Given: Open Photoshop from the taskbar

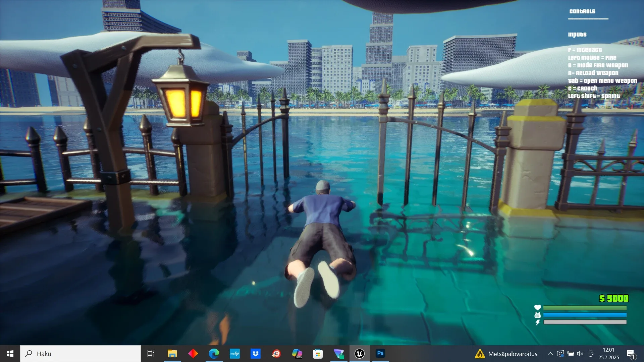Looking at the screenshot, I should click(x=380, y=354).
